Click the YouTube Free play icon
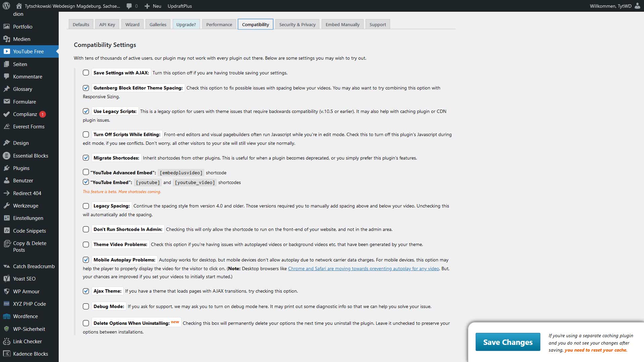Viewport: 644px width, 362px height. [x=6, y=51]
